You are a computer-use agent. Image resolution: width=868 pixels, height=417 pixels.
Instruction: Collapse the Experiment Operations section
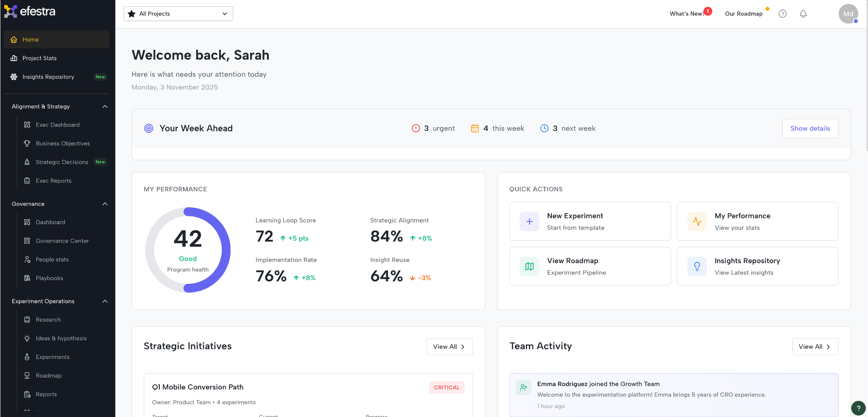tap(105, 302)
